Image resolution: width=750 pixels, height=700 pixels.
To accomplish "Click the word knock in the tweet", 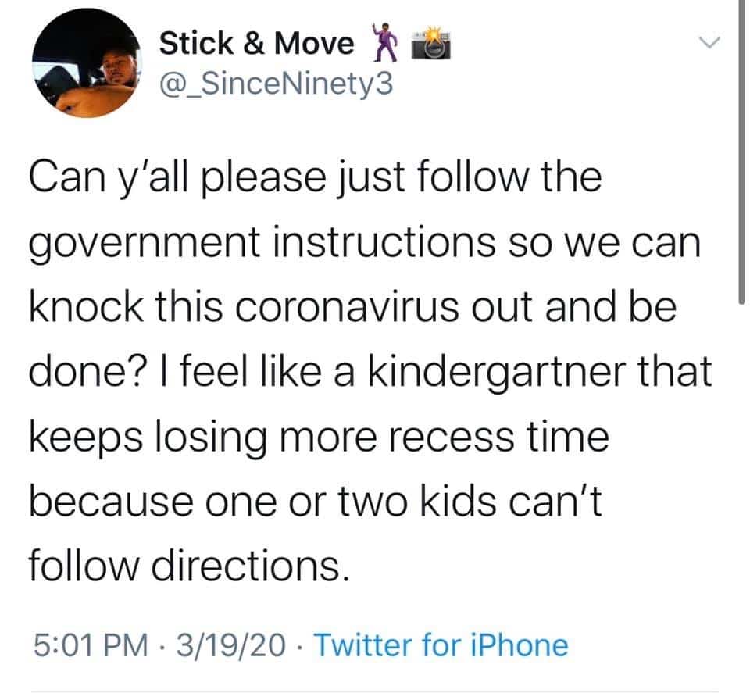I will pos(86,306).
